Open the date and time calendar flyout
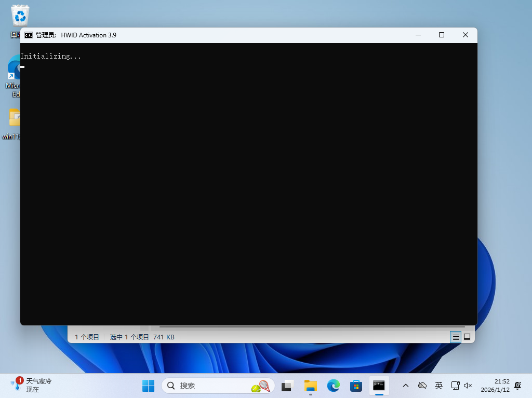 point(495,385)
